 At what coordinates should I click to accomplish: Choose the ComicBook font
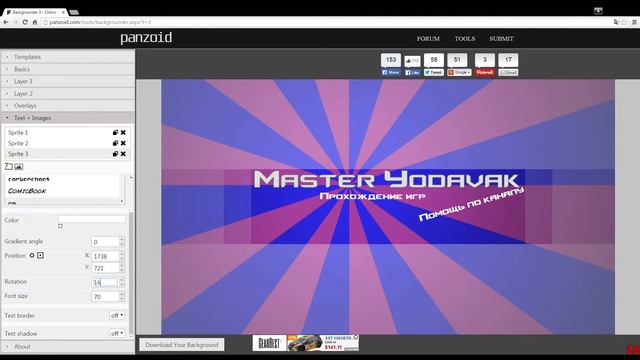pos(27,191)
